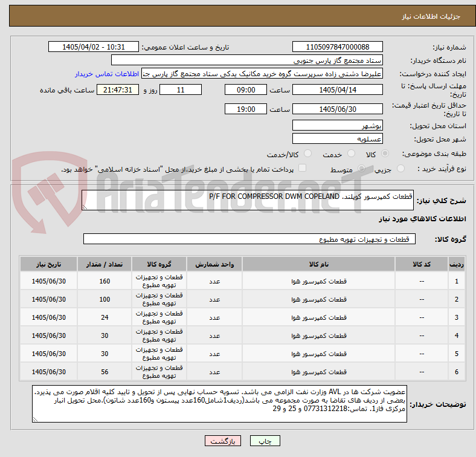
Task: Click quantity 160 in row 1
Action: pos(105,281)
